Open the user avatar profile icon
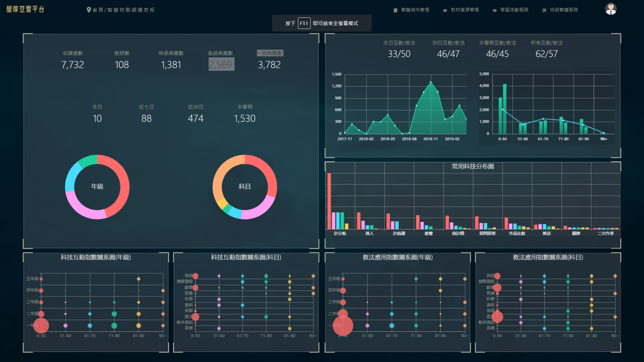Image resolution: width=644 pixels, height=362 pixels. [611, 9]
